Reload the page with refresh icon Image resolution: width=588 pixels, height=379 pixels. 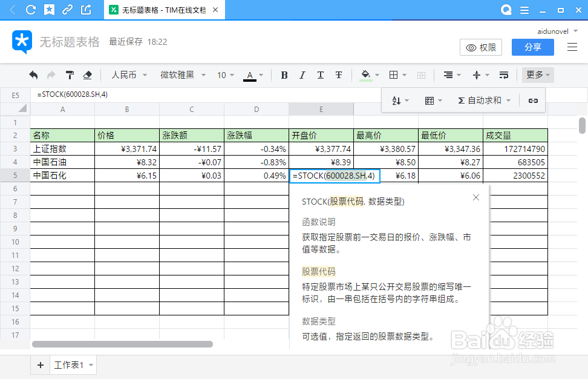click(x=31, y=10)
